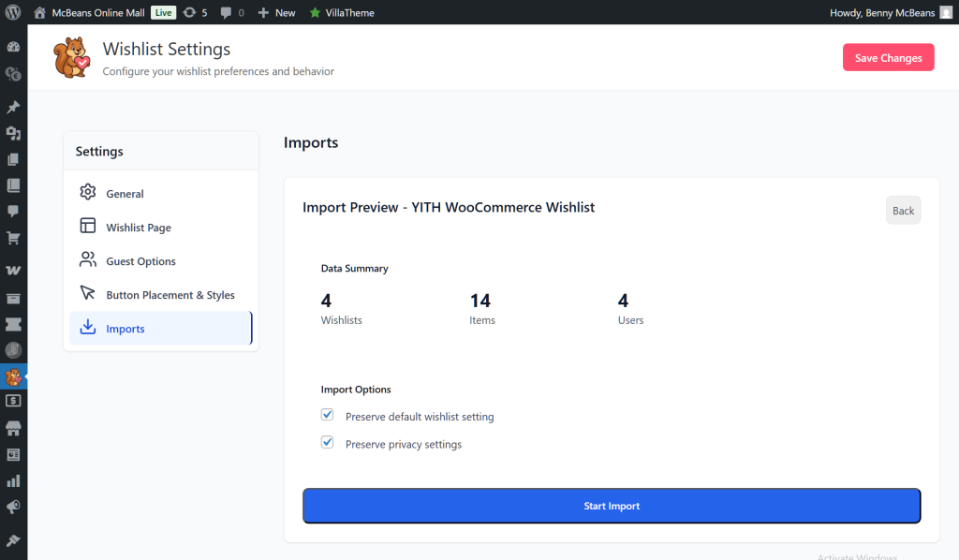
Task: Select the megaphone marketing icon
Action: [13, 507]
